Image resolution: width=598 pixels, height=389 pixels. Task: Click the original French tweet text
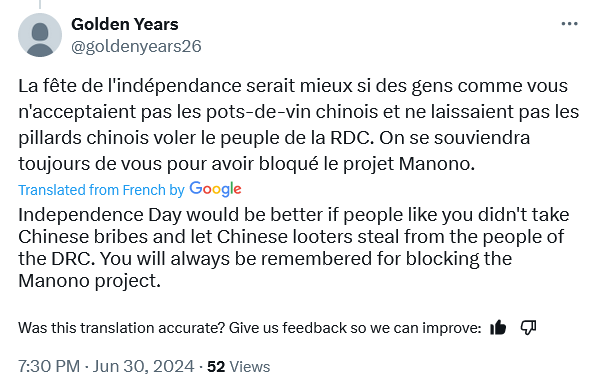299,125
